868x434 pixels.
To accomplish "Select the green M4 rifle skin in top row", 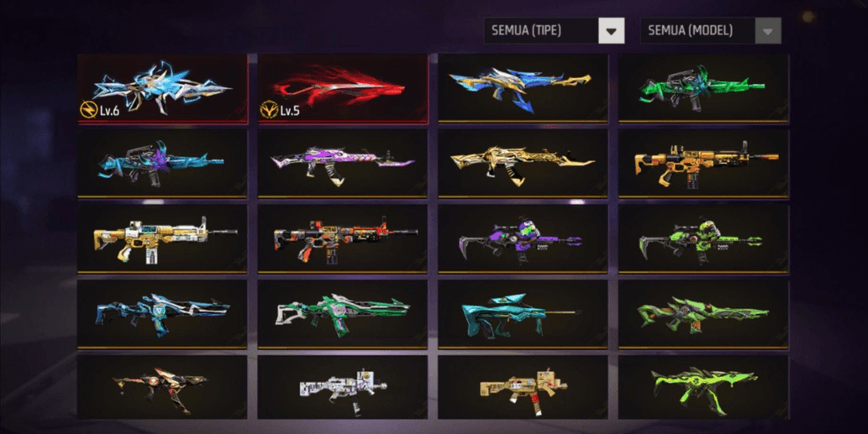I will click(x=703, y=88).
